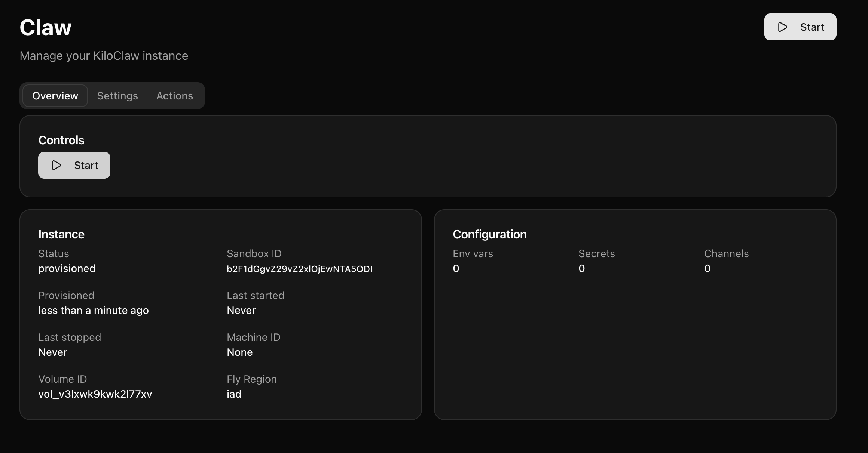Click the Last started Never value
The height and width of the screenshot is (453, 868).
(241, 310)
